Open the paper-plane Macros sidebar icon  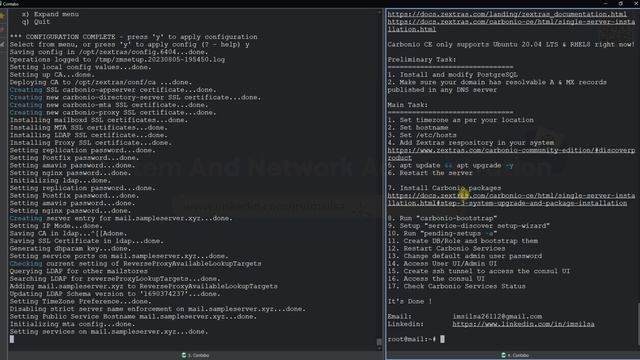point(2,44)
